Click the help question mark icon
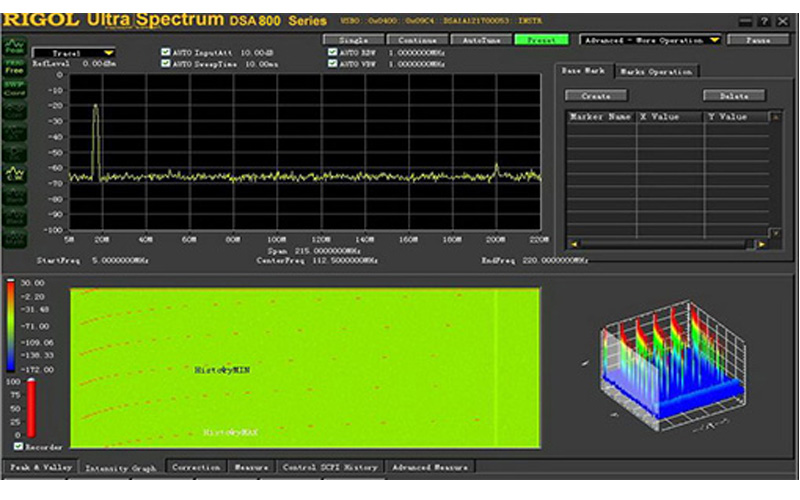The image size is (800, 500). tap(763, 20)
